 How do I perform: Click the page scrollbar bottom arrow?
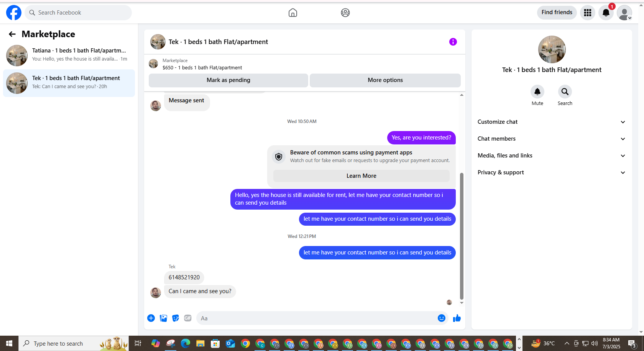641,333
